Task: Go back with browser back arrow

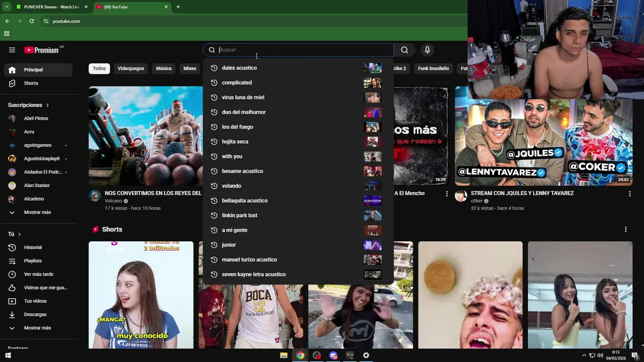Action: pos(7,21)
